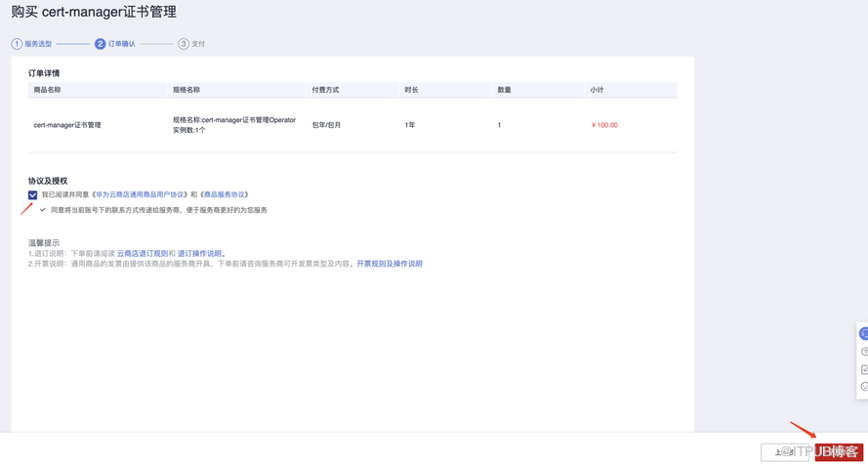Click the step 2 circle icon
The image size is (868, 466).
(100, 44)
